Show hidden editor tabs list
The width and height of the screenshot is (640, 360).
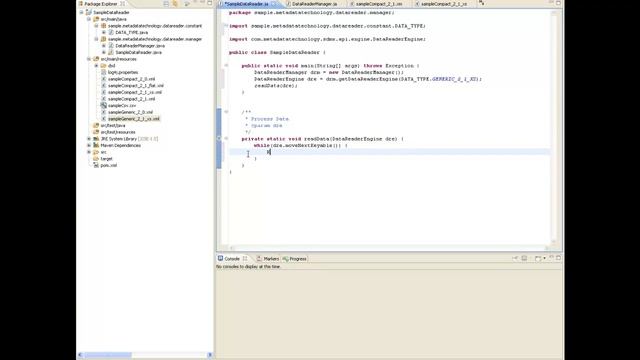coord(482,3)
